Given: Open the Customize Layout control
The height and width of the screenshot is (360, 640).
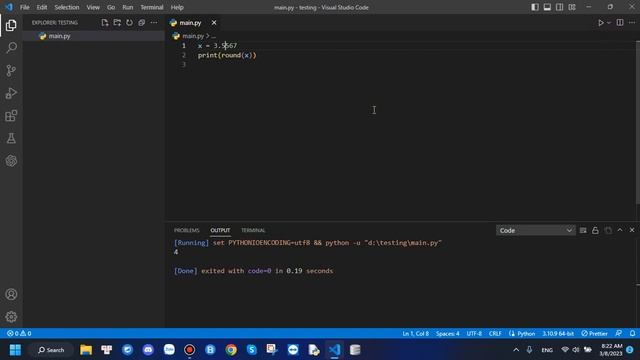Looking at the screenshot, I should pos(572,7).
